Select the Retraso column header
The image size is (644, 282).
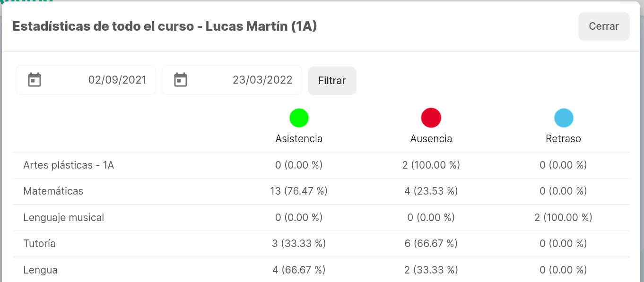tap(564, 139)
